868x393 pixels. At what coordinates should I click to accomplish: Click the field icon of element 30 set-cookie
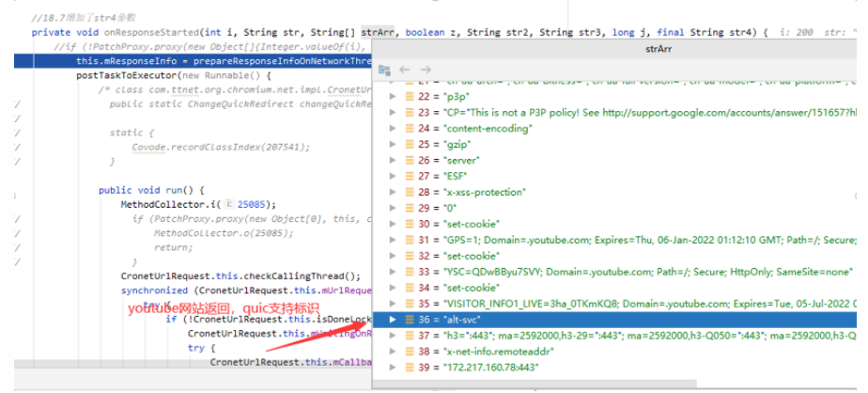click(410, 224)
